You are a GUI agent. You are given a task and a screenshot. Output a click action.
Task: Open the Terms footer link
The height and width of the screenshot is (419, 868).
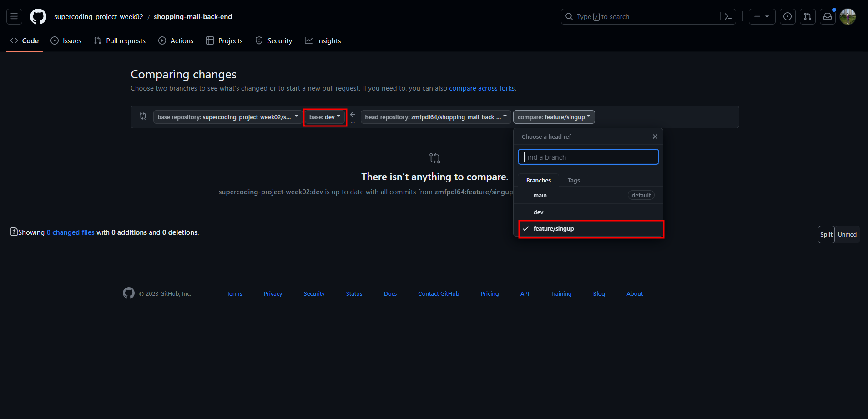[234, 294]
